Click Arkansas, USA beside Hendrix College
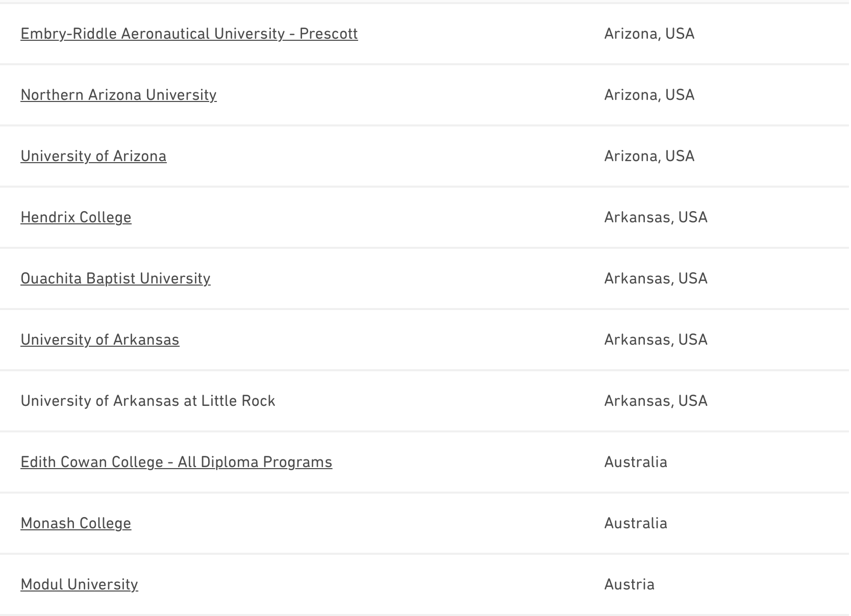 (x=656, y=217)
